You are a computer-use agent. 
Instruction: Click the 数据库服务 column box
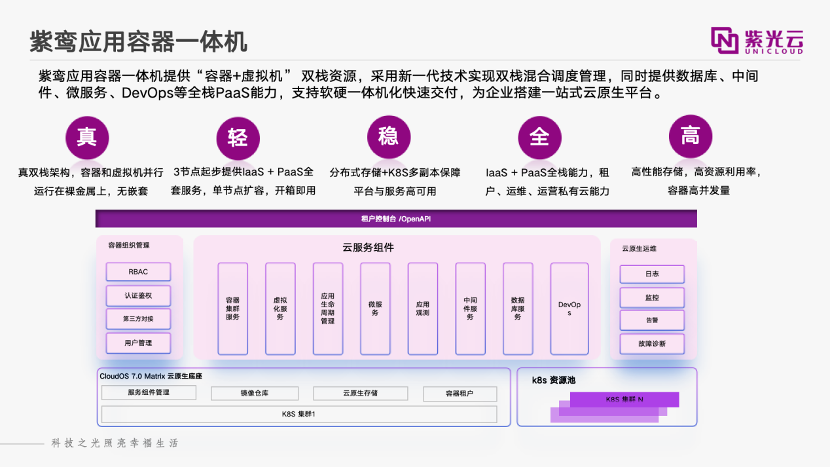coord(517,307)
